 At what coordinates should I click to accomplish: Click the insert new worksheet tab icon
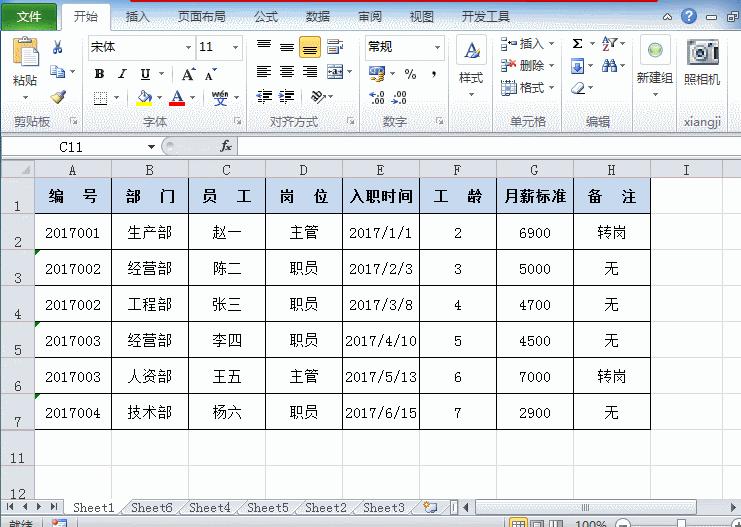tap(430, 508)
